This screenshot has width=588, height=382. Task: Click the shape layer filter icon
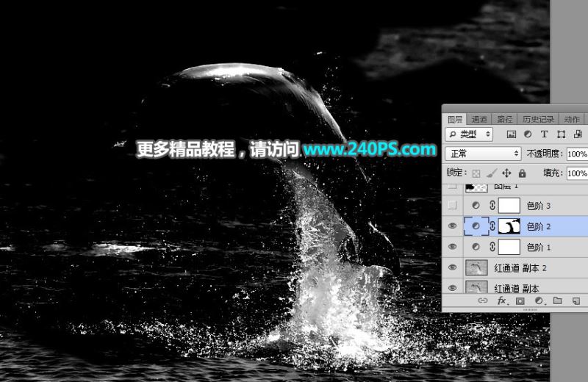pos(561,134)
